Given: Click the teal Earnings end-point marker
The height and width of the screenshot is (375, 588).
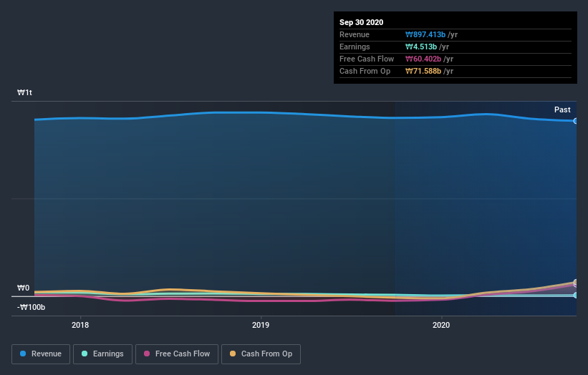Looking at the screenshot, I should (575, 295).
